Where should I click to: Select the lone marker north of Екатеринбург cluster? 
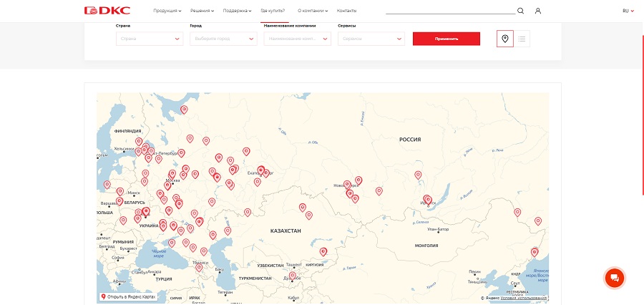coord(246,151)
